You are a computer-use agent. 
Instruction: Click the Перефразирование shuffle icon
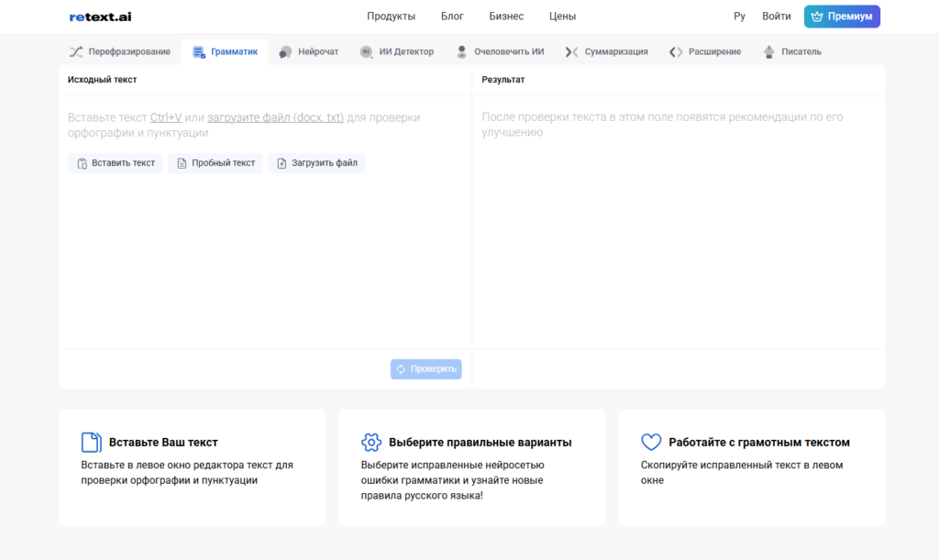tap(76, 52)
